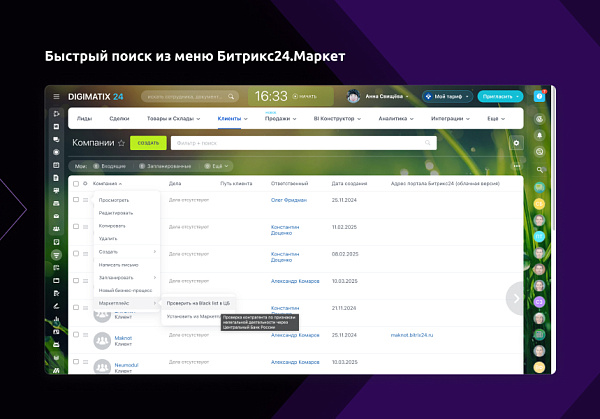The image size is (600, 419).
Task: Click the magnifier inside the filter field
Action: pos(427,143)
